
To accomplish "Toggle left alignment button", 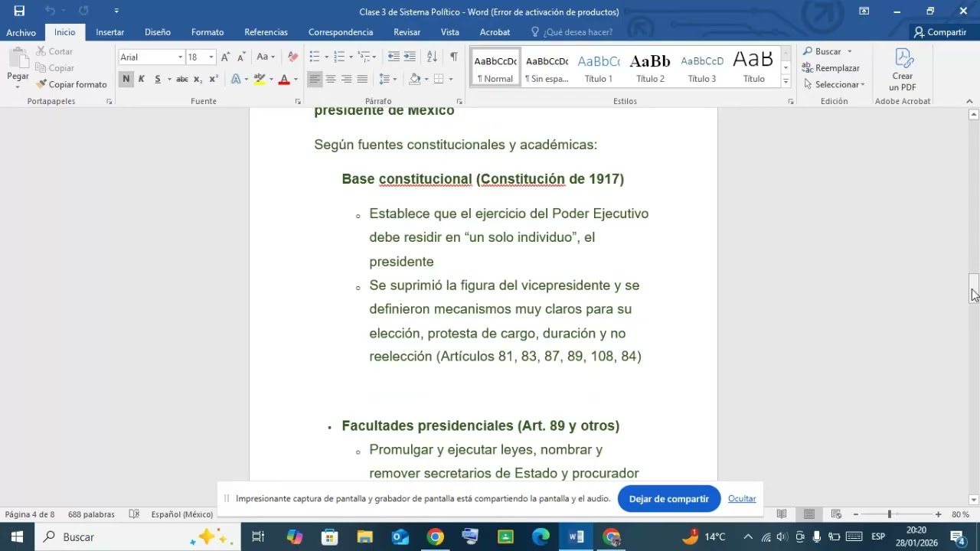I will pos(315,79).
